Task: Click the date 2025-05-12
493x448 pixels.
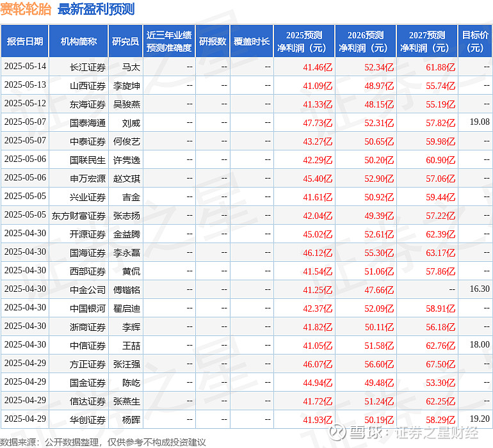Action: click(x=25, y=103)
